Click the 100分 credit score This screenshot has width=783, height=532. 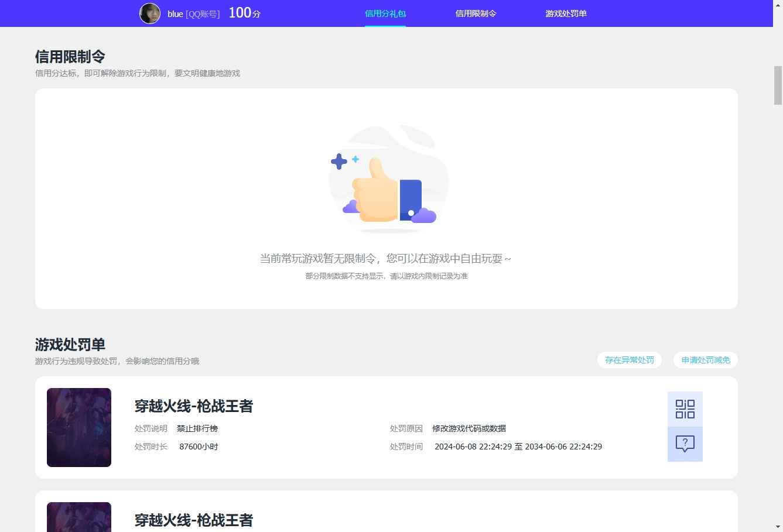[x=244, y=13]
